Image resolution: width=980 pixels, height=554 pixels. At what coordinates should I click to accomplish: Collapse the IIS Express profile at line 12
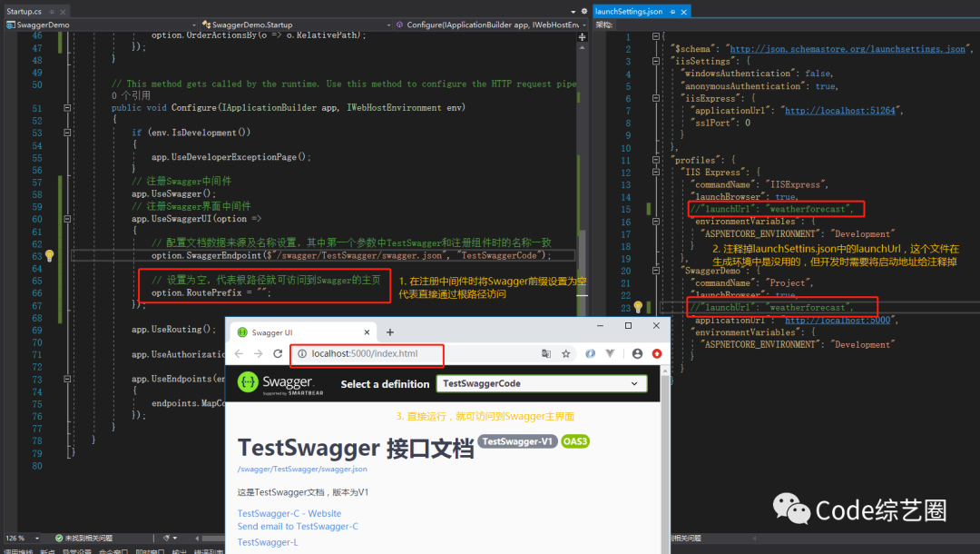point(656,172)
